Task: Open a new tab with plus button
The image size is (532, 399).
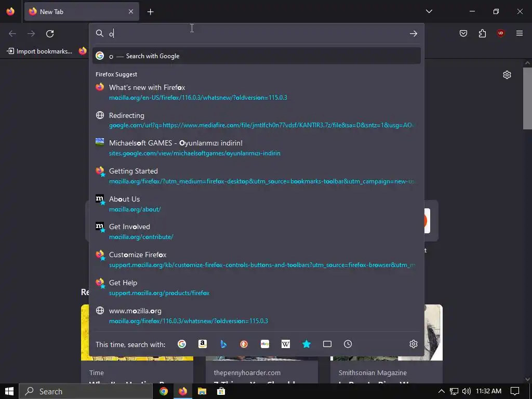Action: (150, 12)
